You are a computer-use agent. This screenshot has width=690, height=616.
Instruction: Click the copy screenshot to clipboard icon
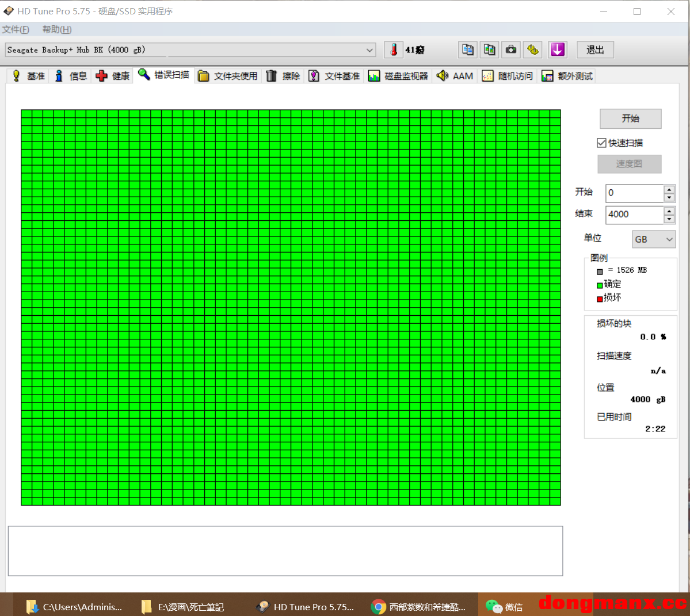point(489,50)
